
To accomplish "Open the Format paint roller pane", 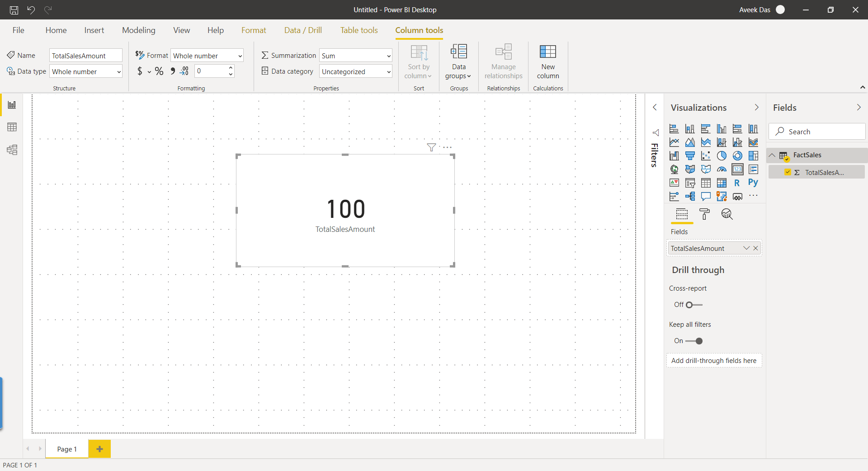I will tap(704, 214).
